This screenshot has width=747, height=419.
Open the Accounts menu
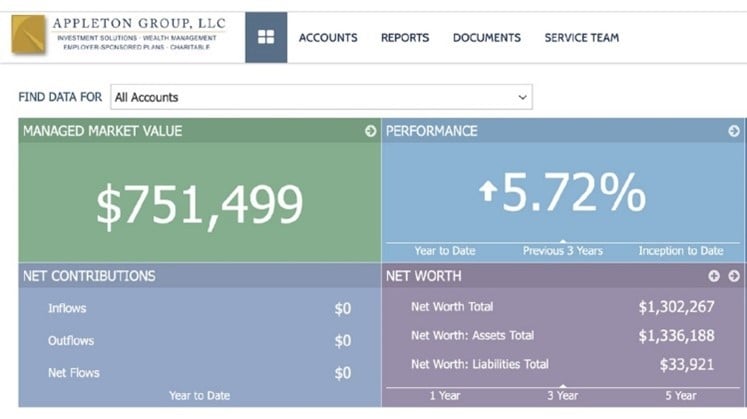(328, 38)
